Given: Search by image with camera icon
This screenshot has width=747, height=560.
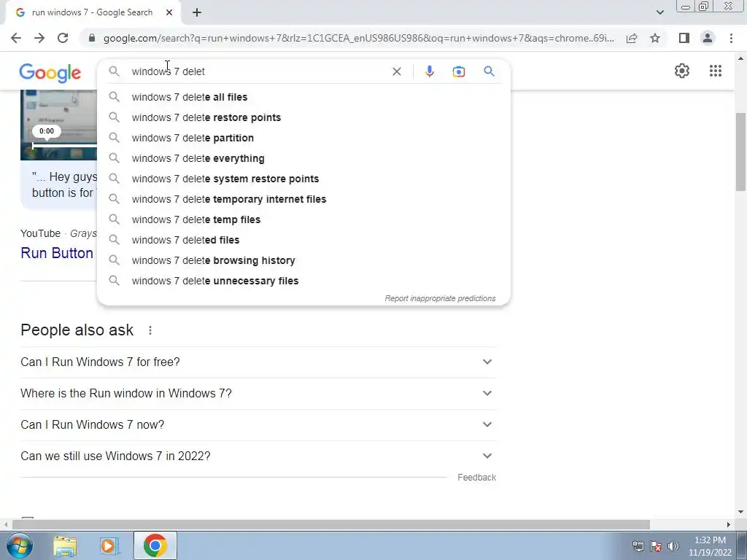Looking at the screenshot, I should tap(458, 71).
